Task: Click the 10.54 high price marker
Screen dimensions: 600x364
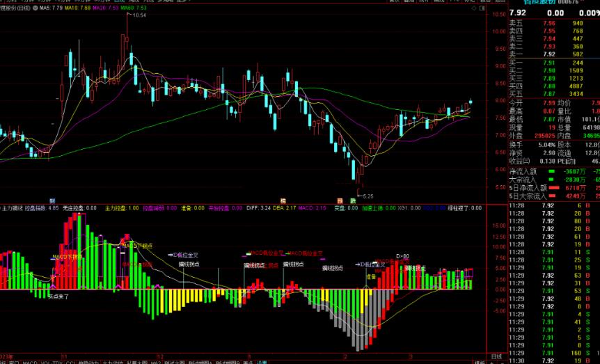Action: point(139,15)
